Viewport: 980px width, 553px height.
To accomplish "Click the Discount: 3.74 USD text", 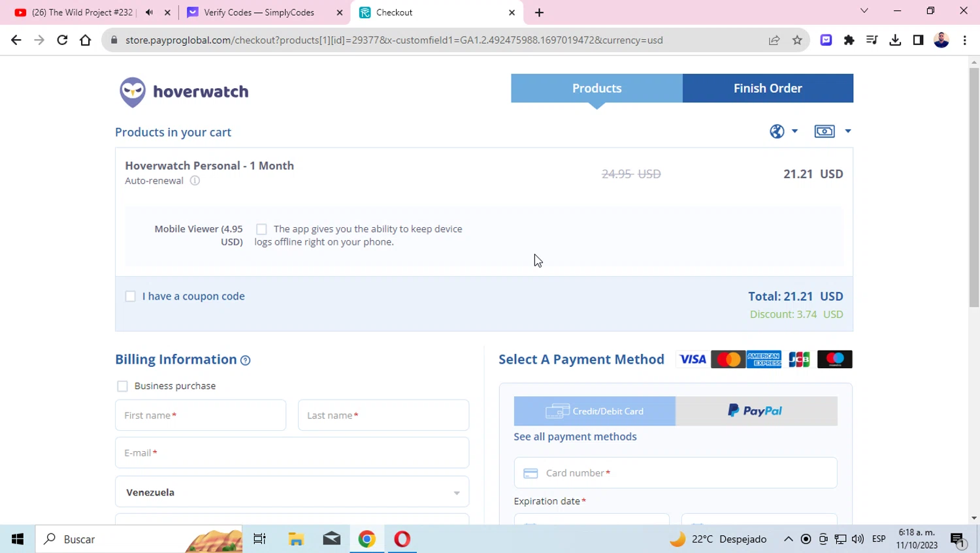I will click(796, 315).
